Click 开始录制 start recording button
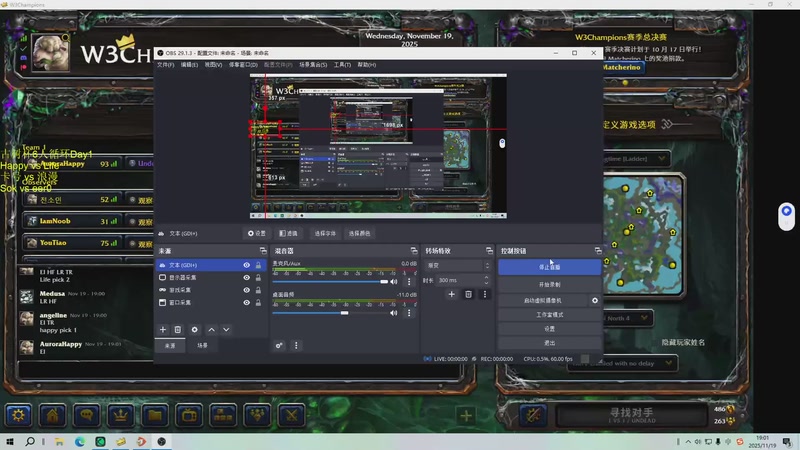Viewport: 800px width, 450px height. tap(549, 284)
